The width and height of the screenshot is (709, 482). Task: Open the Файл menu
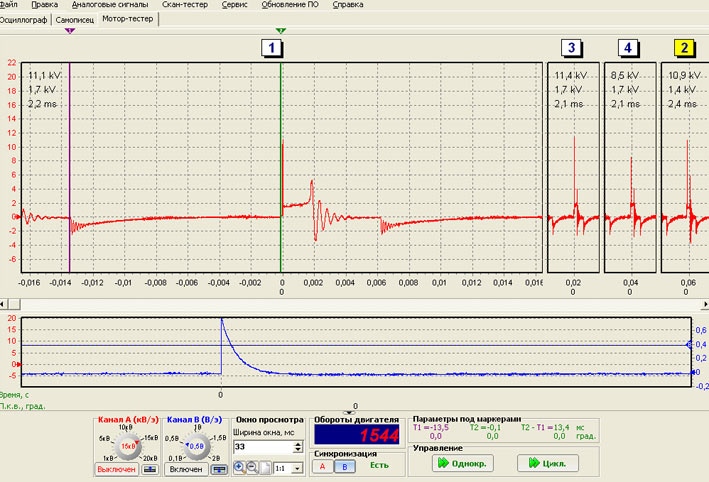(x=9, y=5)
